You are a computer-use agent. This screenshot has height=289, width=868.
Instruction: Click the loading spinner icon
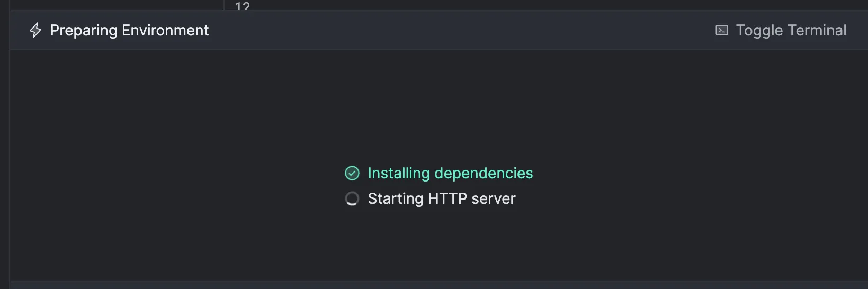coord(352,198)
